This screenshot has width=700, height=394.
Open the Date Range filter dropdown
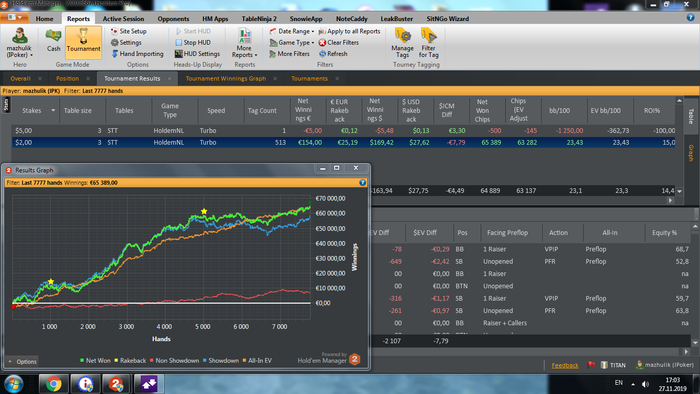click(x=292, y=31)
